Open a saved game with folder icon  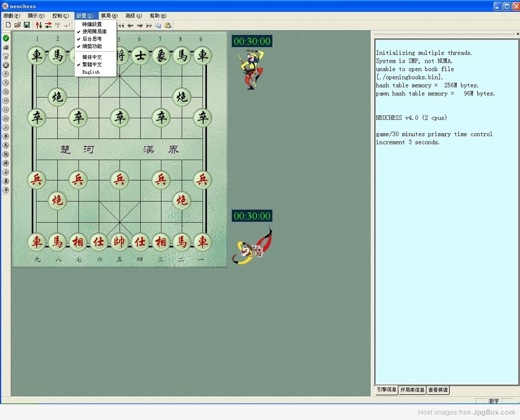coord(17,25)
